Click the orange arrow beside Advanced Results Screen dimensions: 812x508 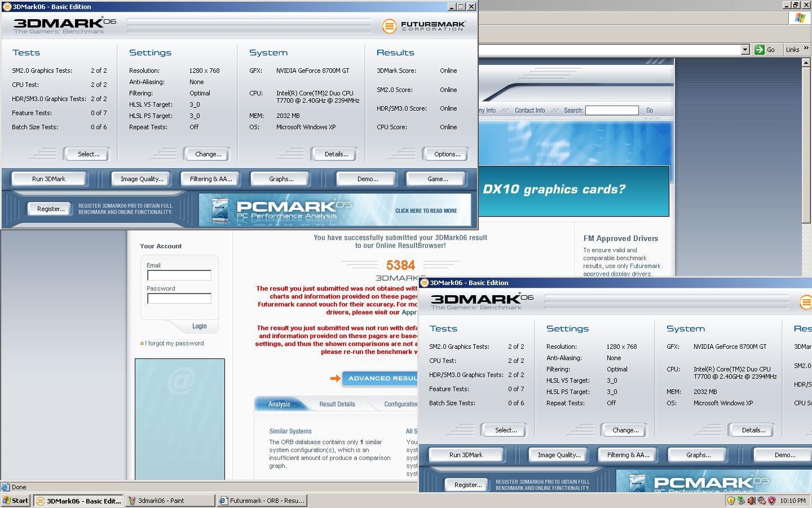pyautogui.click(x=335, y=378)
